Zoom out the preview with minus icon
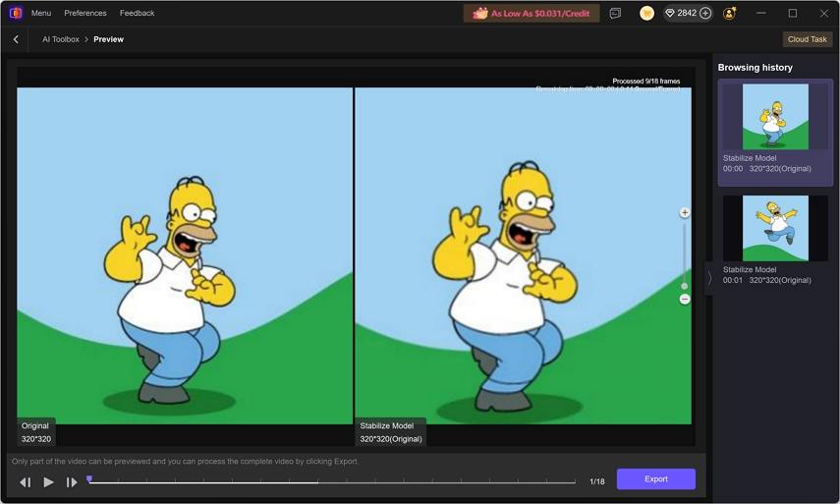 685,300
